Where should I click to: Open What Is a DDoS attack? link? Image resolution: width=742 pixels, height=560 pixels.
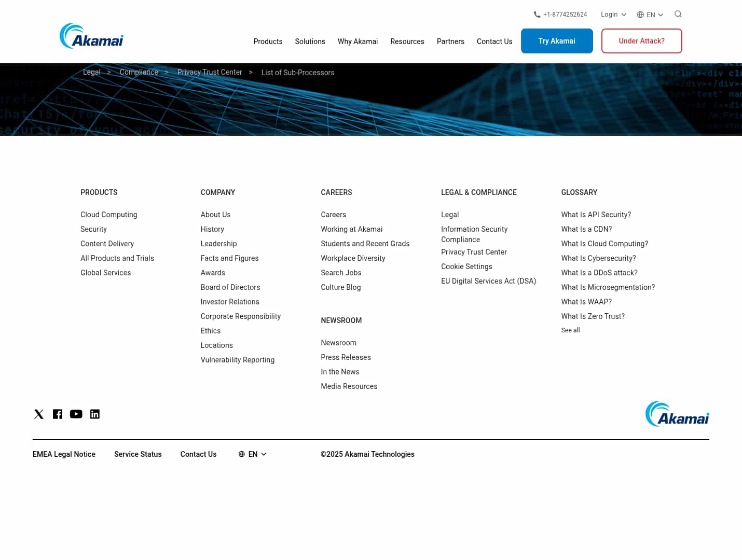600,273
